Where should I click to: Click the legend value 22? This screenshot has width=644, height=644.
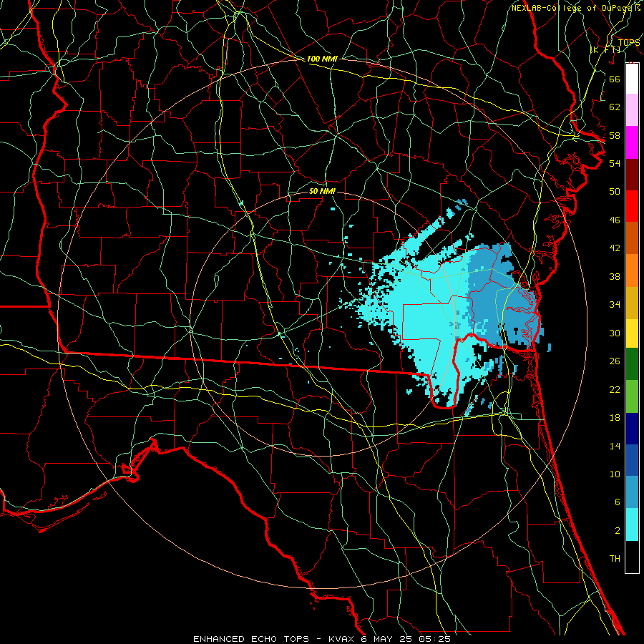tap(615, 389)
